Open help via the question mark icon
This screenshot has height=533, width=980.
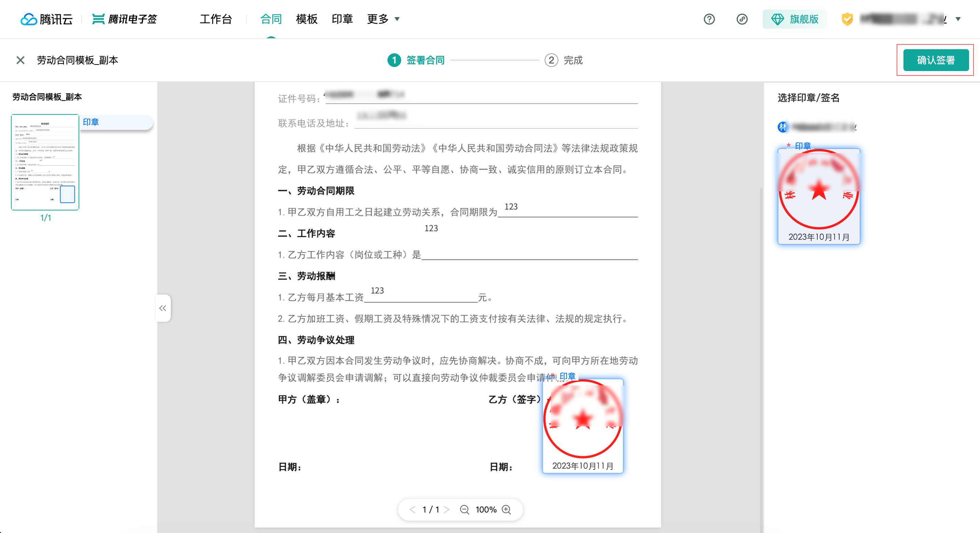[x=709, y=19]
